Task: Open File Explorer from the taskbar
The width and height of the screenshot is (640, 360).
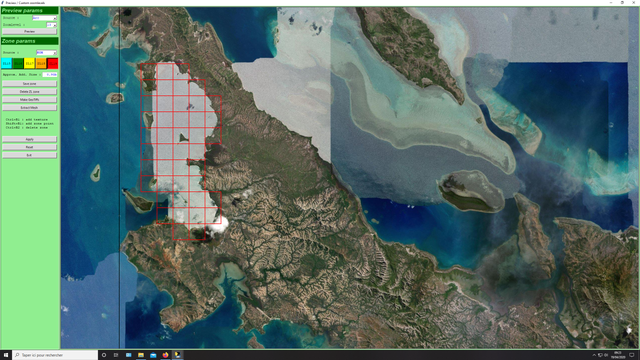Action: pyautogui.click(x=141, y=355)
